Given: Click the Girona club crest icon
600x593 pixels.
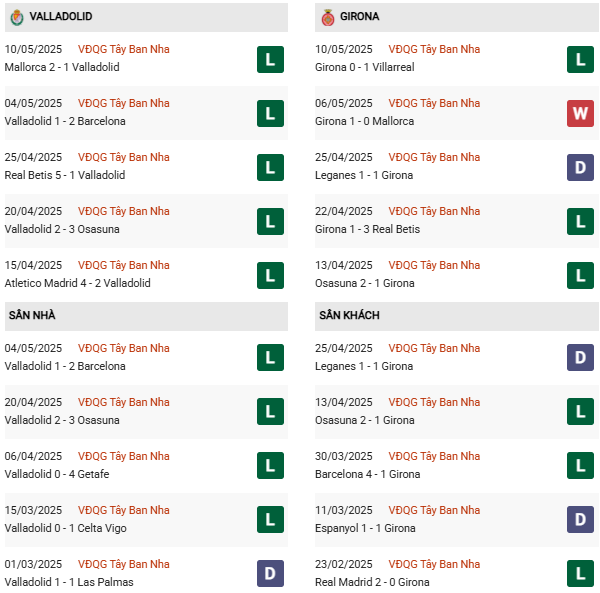Looking at the screenshot, I should 328,18.
